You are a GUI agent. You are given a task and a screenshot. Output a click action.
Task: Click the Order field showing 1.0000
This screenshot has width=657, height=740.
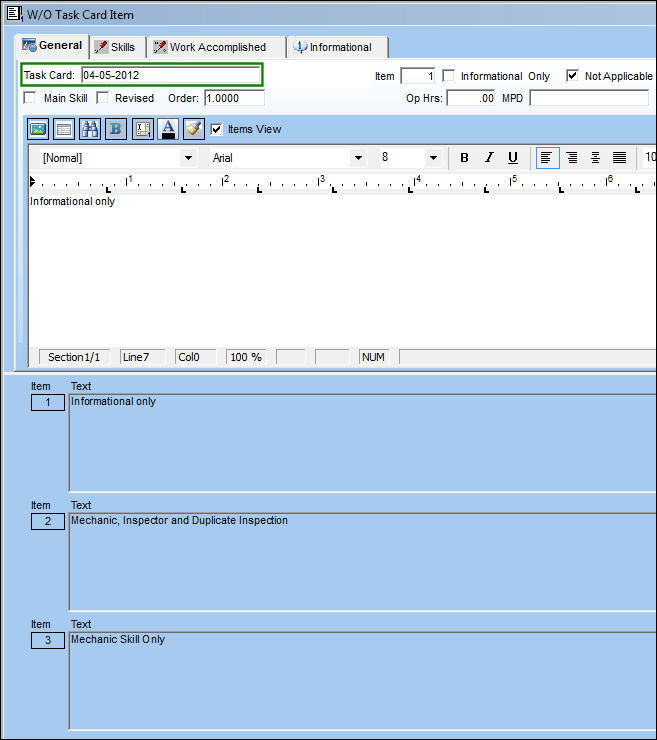235,98
